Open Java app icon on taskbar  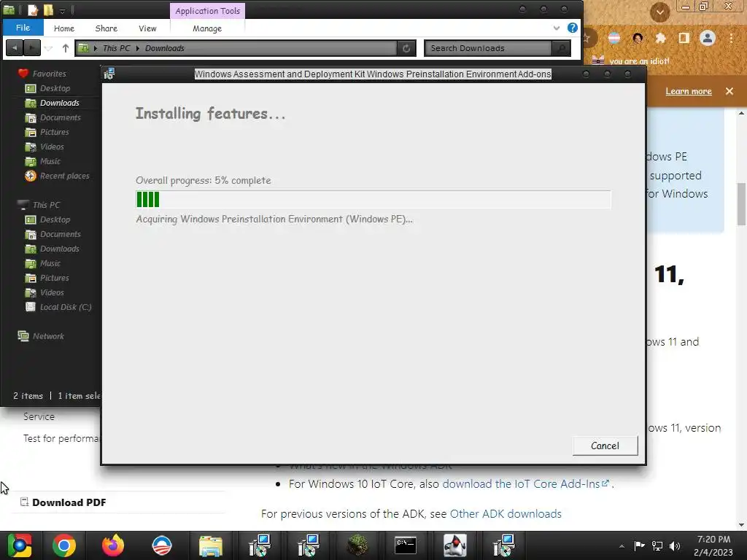click(454, 545)
